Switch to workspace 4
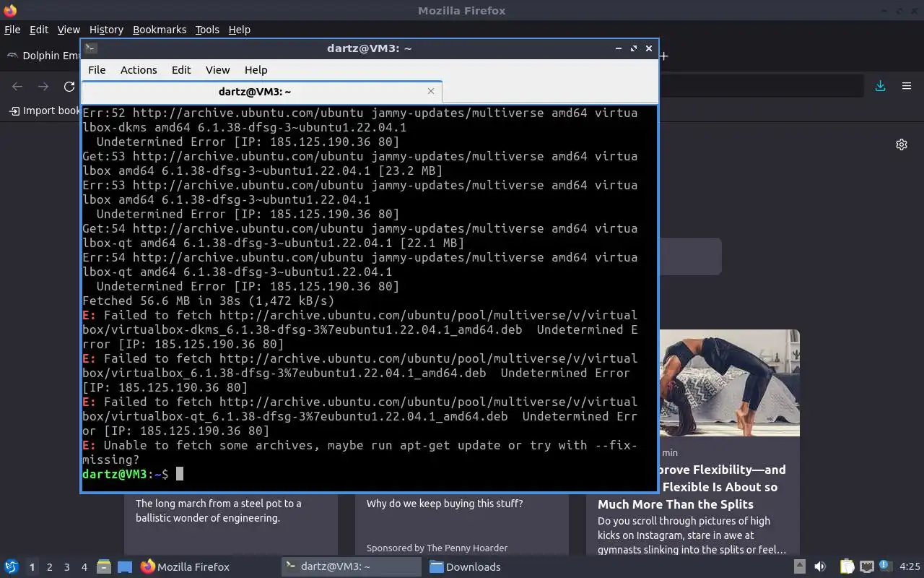924x578 pixels. click(84, 567)
